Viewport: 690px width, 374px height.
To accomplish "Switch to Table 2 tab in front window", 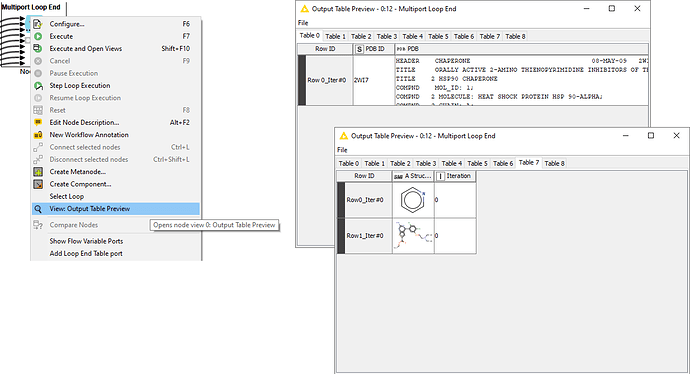I will [400, 164].
